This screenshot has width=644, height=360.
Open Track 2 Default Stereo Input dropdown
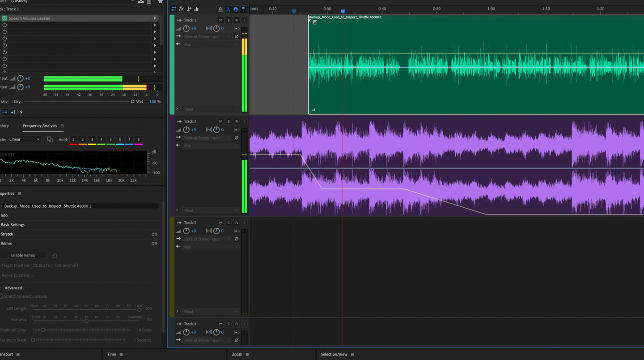208,138
